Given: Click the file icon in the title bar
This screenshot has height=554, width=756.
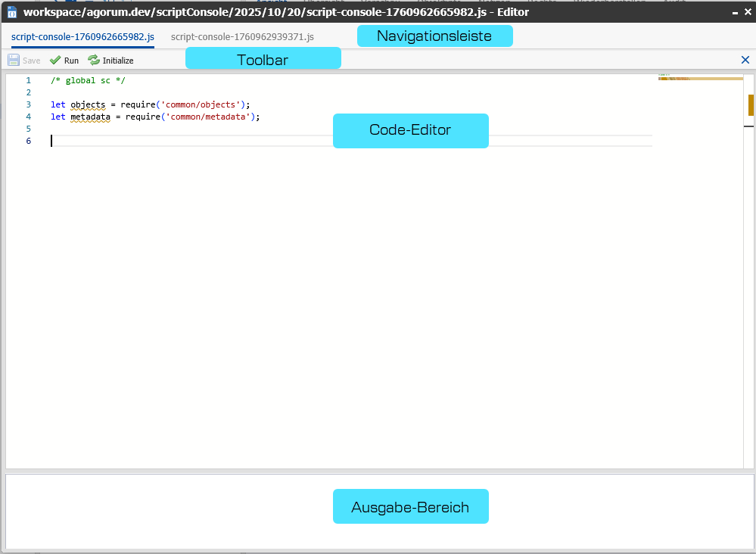Looking at the screenshot, I should tap(12, 12).
